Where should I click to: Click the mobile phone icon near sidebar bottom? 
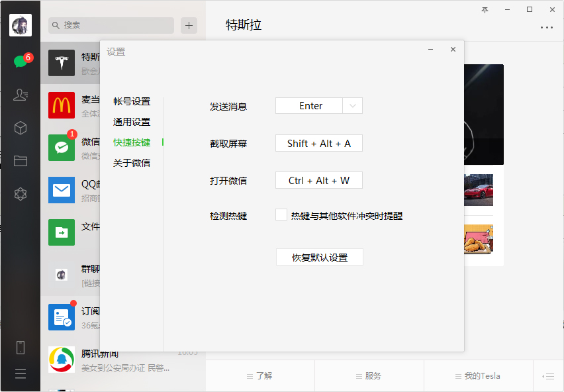[x=20, y=347]
